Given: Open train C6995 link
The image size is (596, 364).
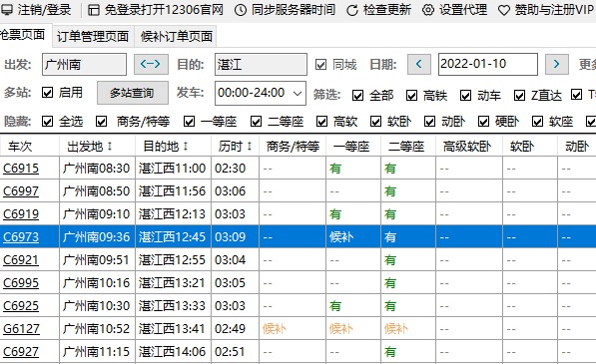Looking at the screenshot, I should 21,283.
